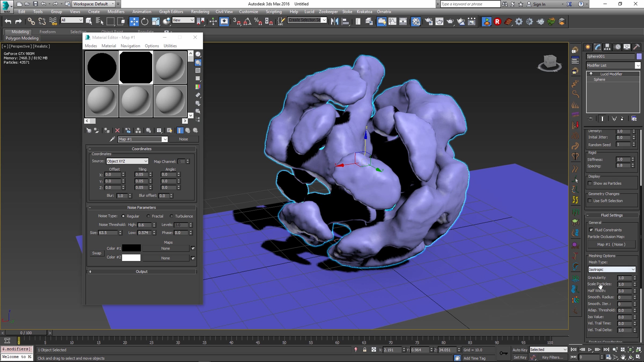Open the All selection filter dropdown
Screen dimensions: 644x362
click(x=72, y=20)
